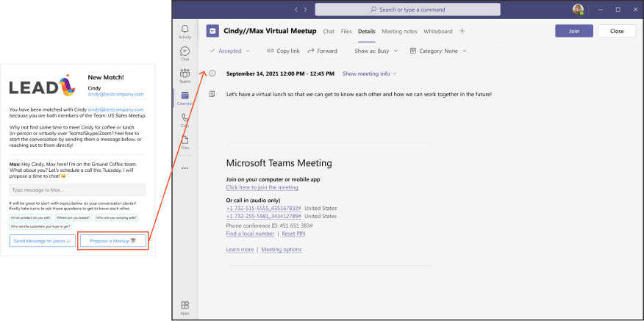Screen dimensions: 644x321
Task: Show more apps via sidebar ellipsis
Action: click(x=185, y=168)
